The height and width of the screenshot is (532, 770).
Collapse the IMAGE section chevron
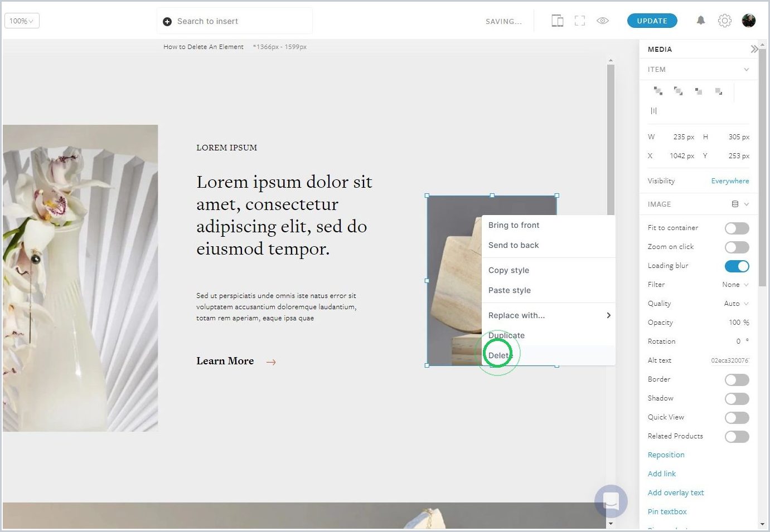[746, 204]
